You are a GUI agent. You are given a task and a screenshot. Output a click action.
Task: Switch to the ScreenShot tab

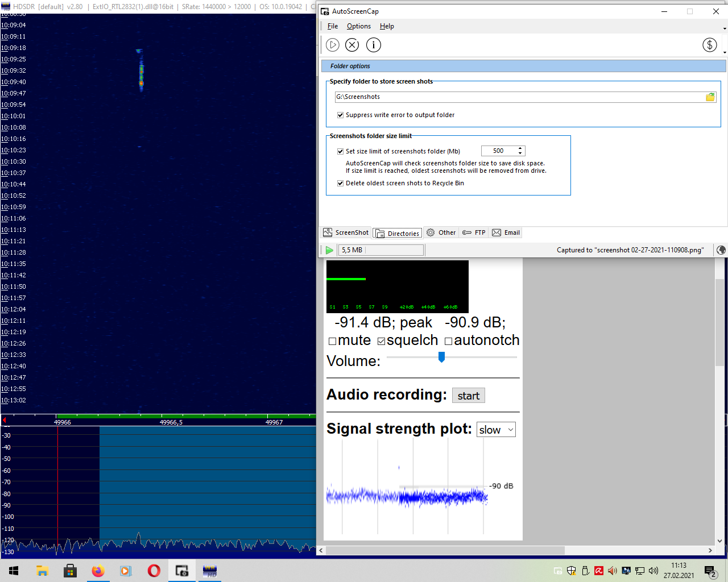[346, 232]
